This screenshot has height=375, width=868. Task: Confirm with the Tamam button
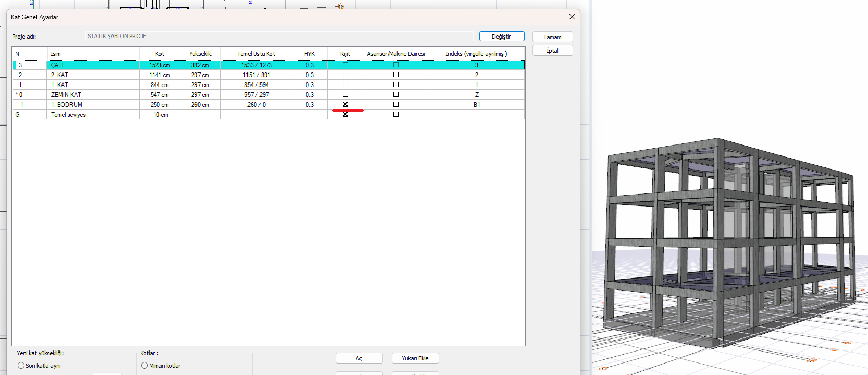[x=552, y=37]
